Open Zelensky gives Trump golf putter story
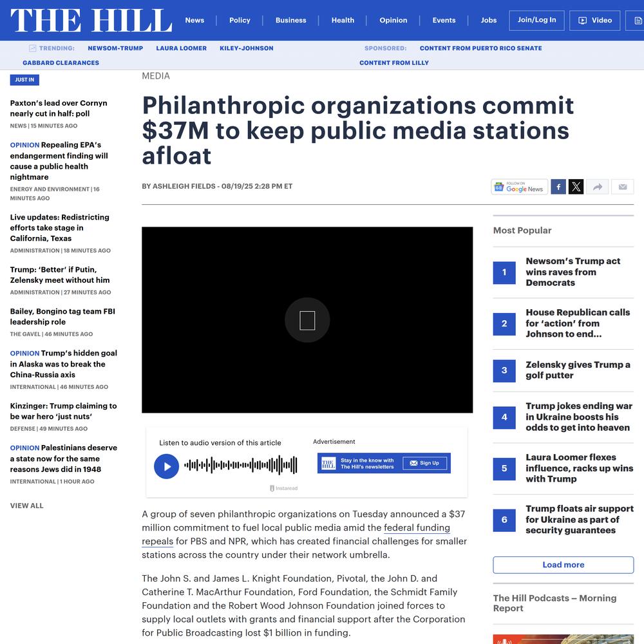The width and height of the screenshot is (644, 644). coord(578,370)
